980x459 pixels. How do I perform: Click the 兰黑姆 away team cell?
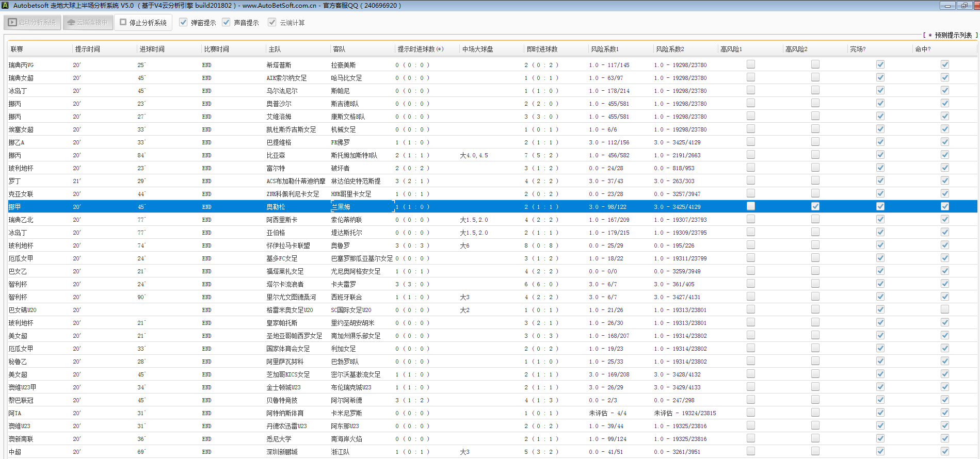pos(341,207)
